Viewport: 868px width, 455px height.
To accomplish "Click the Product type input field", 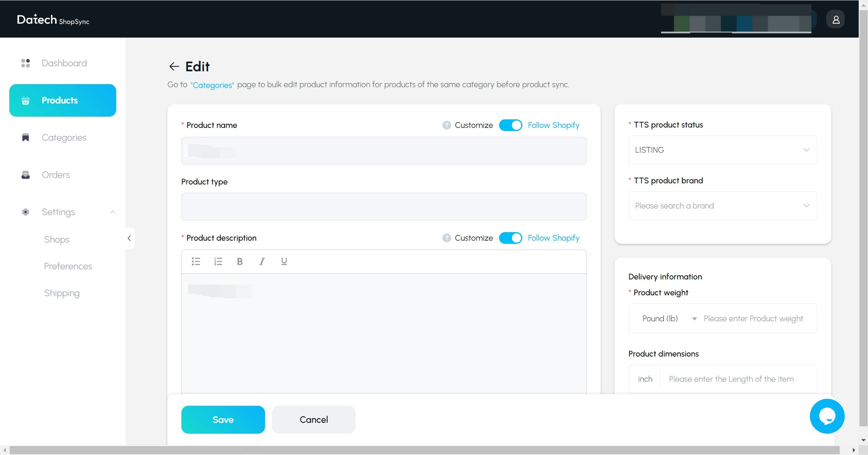I will 384,207.
